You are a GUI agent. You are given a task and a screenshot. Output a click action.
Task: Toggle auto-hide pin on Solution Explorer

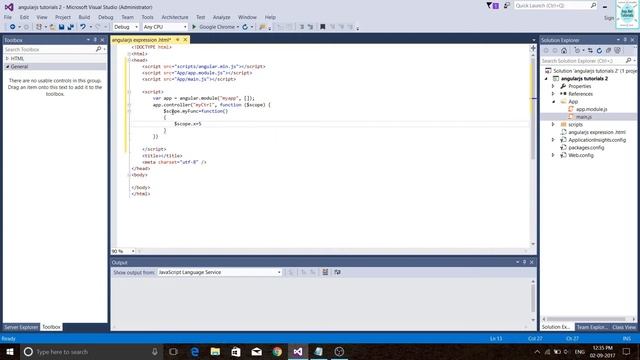[x=625, y=40]
